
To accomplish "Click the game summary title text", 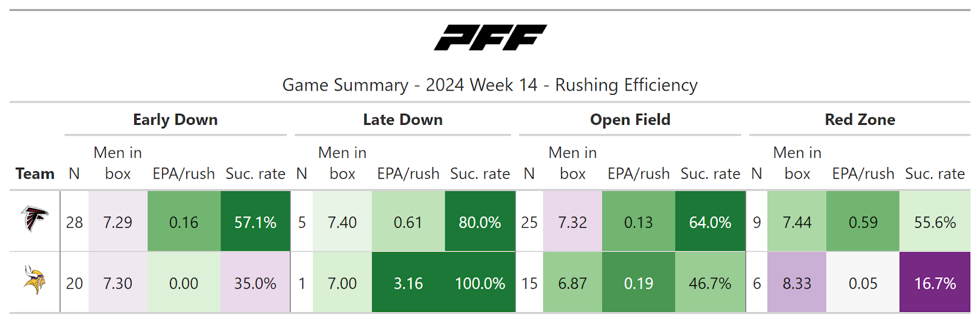I will point(490,85).
